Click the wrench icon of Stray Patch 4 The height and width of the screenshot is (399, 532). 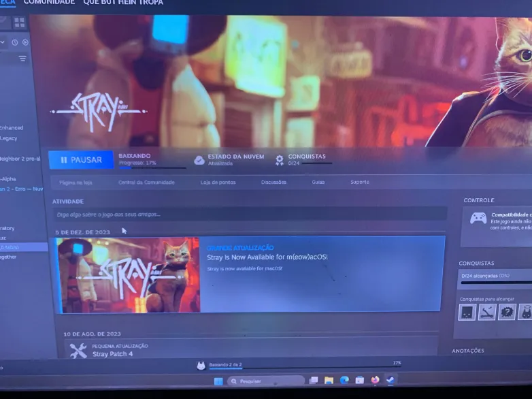(x=78, y=351)
